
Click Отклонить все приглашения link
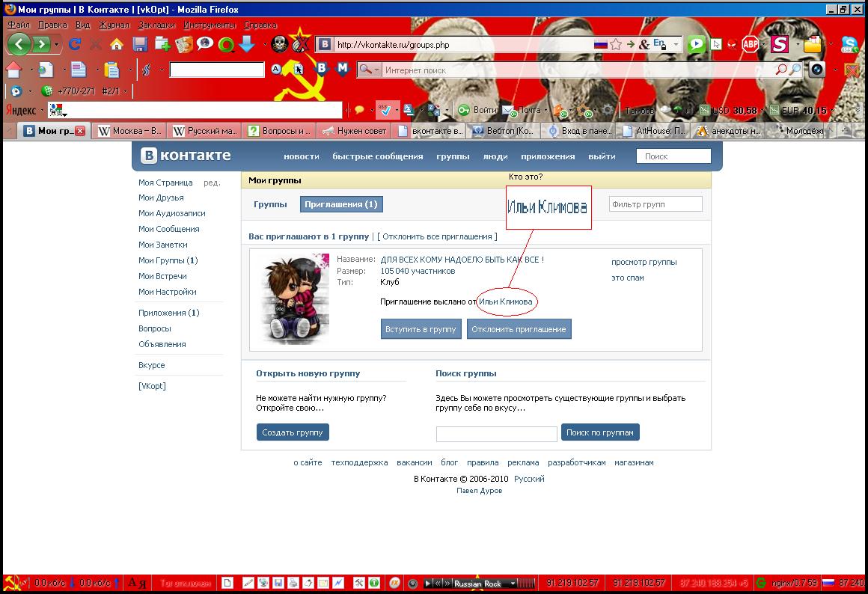coord(437,236)
